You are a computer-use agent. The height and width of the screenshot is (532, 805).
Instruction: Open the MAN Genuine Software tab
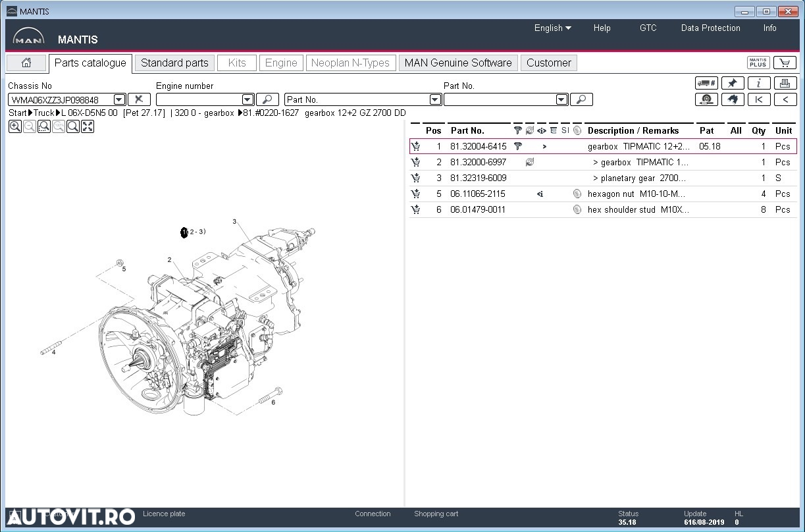tap(458, 63)
